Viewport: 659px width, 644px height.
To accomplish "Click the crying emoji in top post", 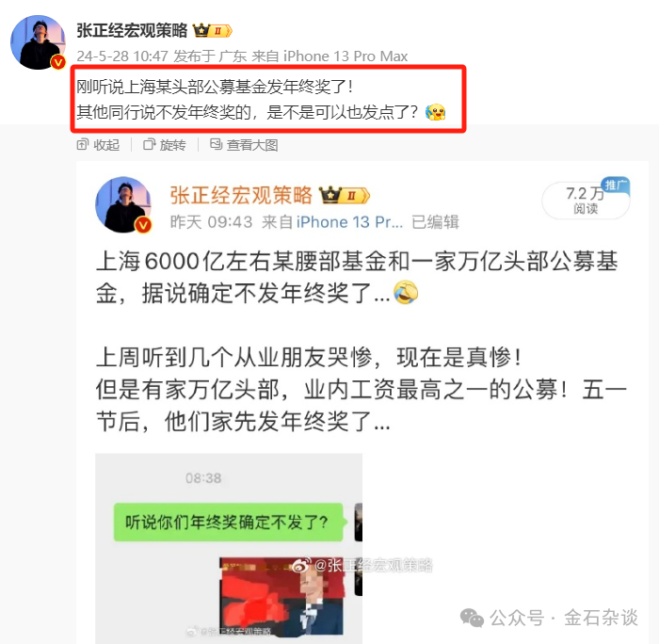I will [435, 112].
